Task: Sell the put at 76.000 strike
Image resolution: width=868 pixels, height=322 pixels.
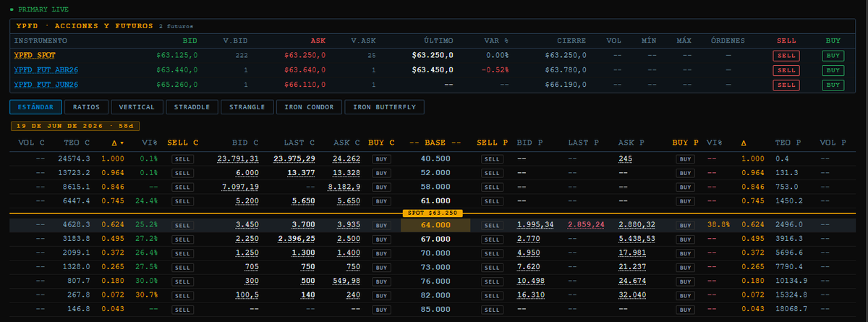Action: 492,281
